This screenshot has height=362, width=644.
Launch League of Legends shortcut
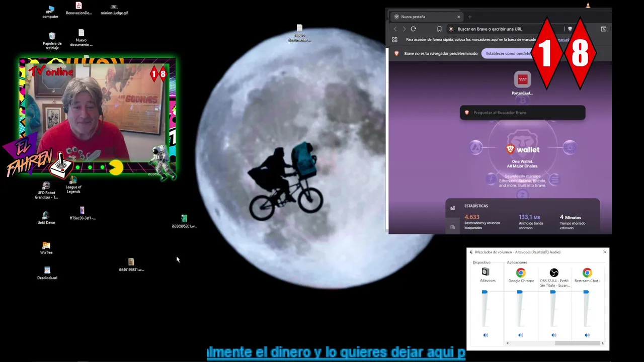[x=73, y=185]
